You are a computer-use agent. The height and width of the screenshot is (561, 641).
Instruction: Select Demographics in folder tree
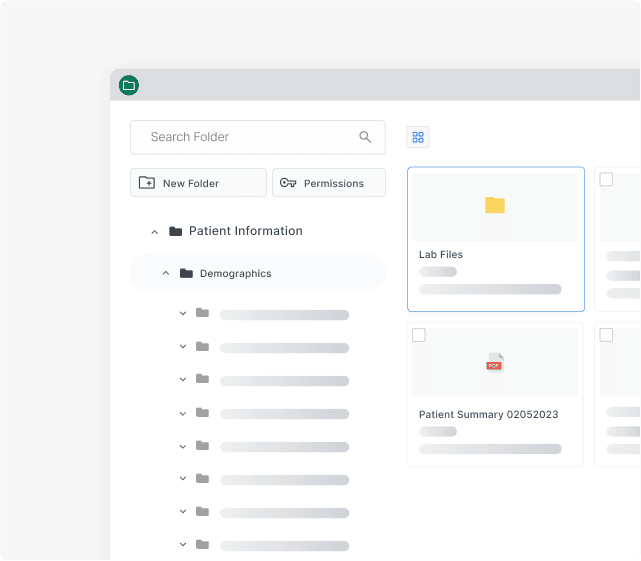(x=235, y=273)
